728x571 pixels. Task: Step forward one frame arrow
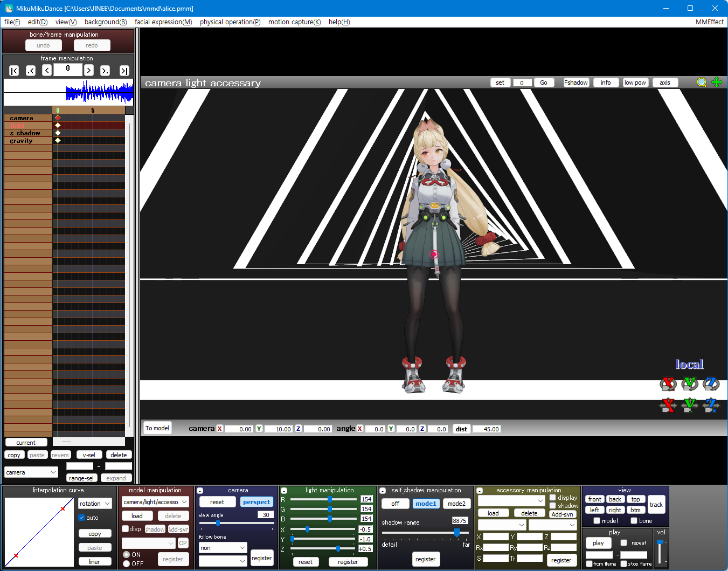(89, 70)
